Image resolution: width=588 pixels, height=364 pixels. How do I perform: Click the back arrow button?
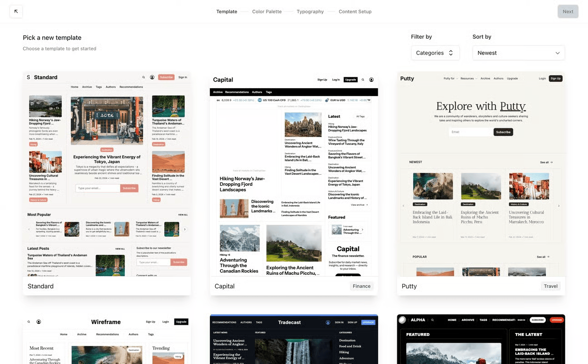pyautogui.click(x=16, y=11)
